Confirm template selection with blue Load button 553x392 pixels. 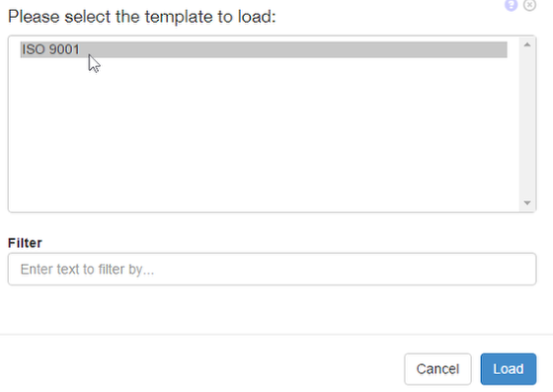coord(509,368)
